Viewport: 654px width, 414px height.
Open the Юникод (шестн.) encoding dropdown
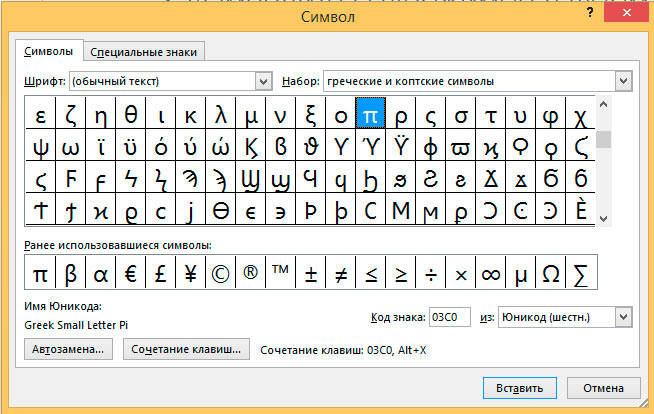click(623, 316)
